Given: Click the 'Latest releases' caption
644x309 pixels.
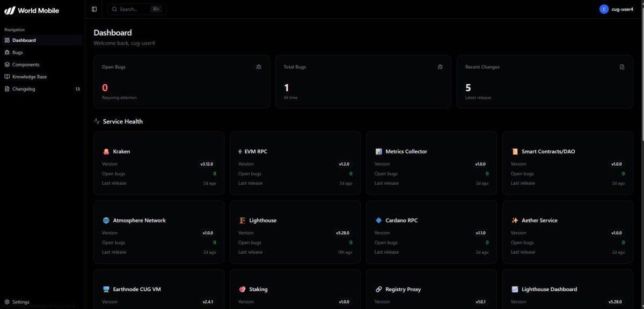Looking at the screenshot, I should [478, 98].
